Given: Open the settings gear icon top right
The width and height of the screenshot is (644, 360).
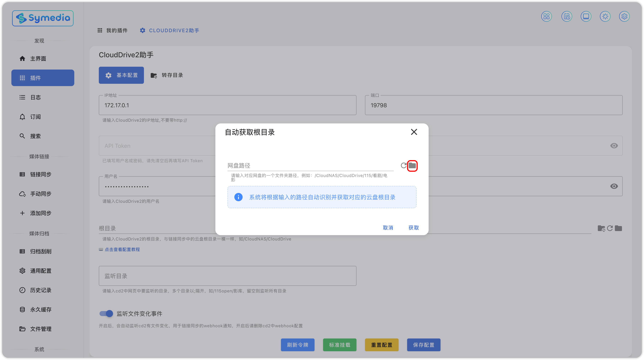Looking at the screenshot, I should [624, 17].
